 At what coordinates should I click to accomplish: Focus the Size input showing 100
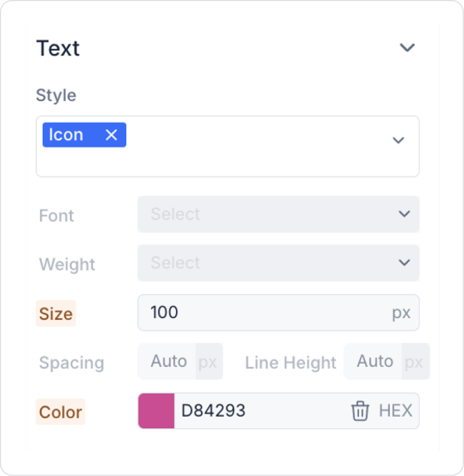tap(260, 312)
